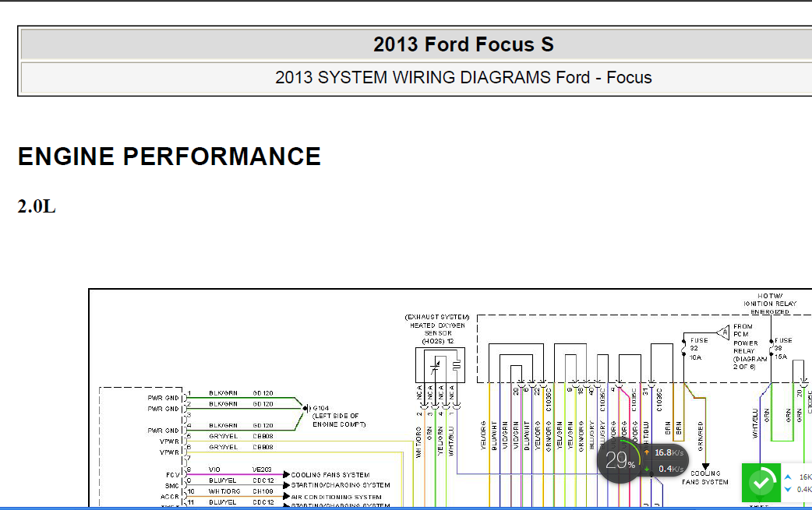812x510 pixels.
Task: Click the WHT/BLU wire label near Fuse 38
Action: [x=755, y=423]
